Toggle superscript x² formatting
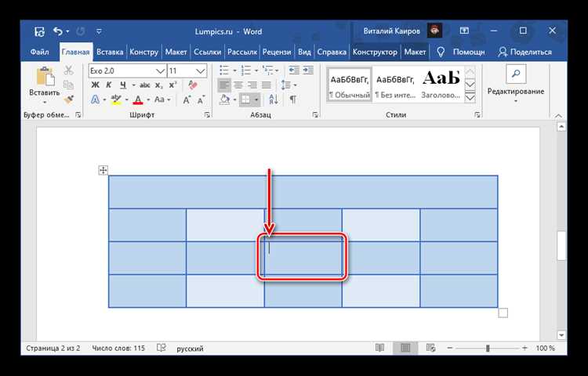The image size is (588, 376). (x=173, y=85)
